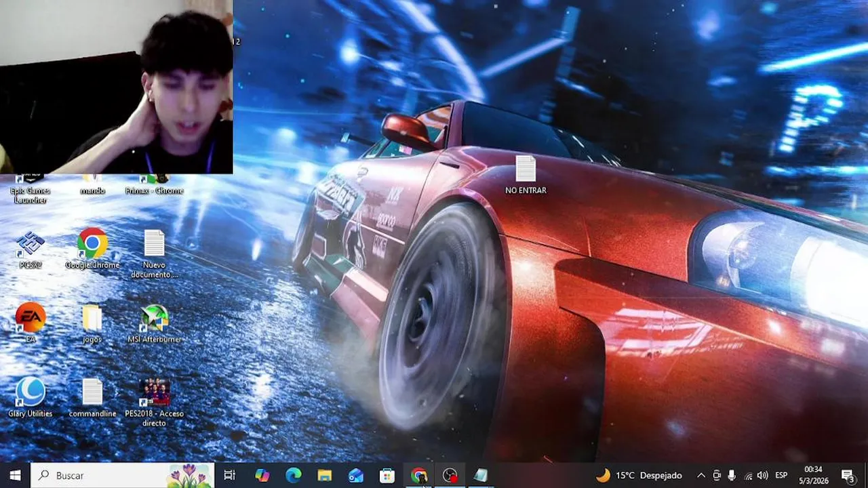The image size is (868, 488).
Task: Click the mando desktop item label
Action: (x=92, y=190)
